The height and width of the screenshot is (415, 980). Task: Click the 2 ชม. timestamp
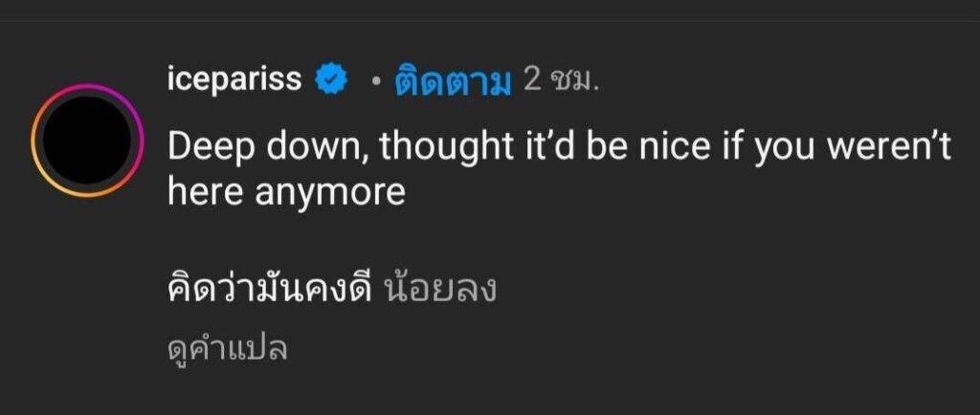pyautogui.click(x=561, y=82)
